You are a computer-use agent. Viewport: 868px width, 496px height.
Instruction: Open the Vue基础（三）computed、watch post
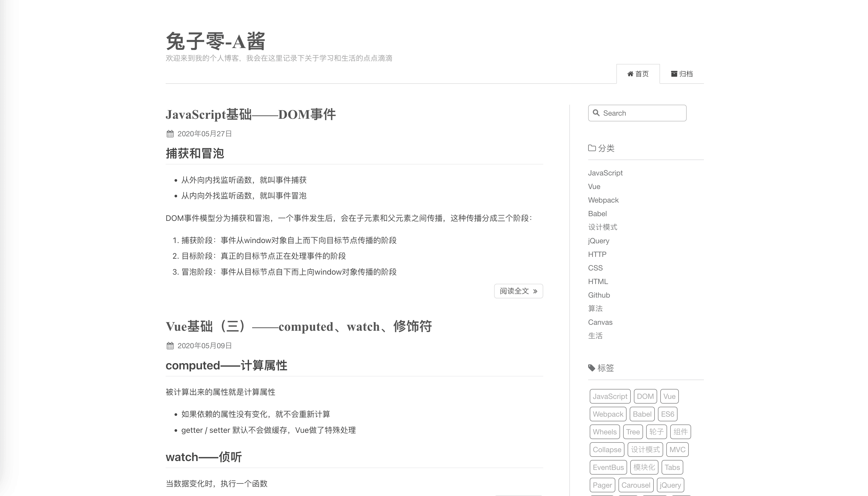tap(298, 326)
